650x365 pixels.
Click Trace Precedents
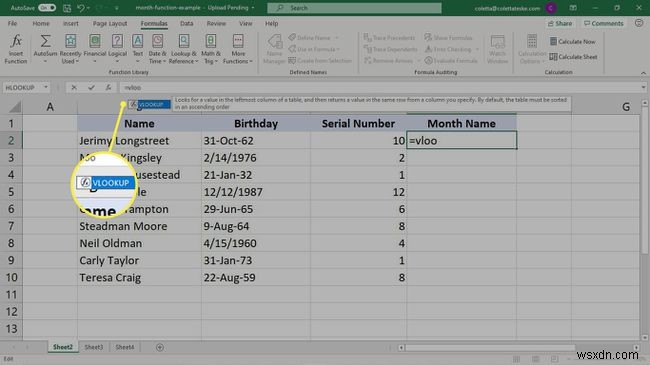389,38
